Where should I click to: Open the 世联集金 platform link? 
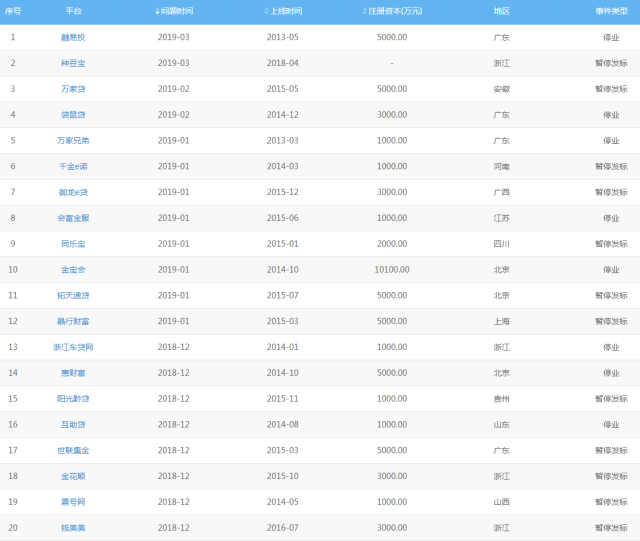73,450
